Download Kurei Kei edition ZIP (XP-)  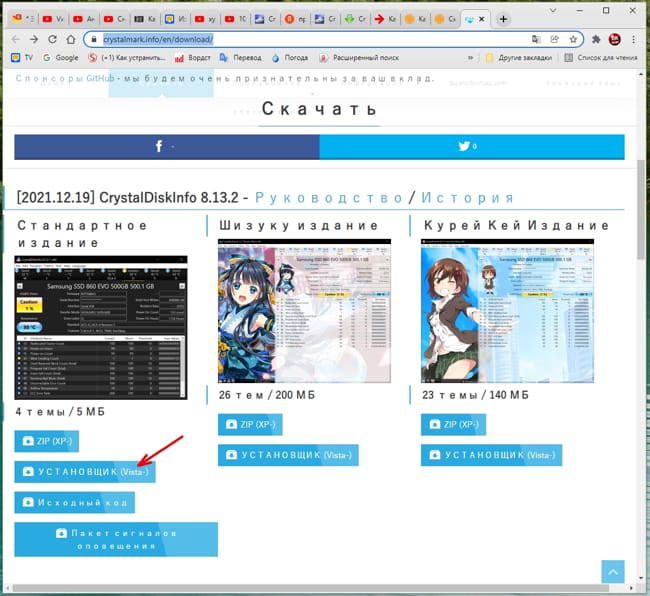454,424
